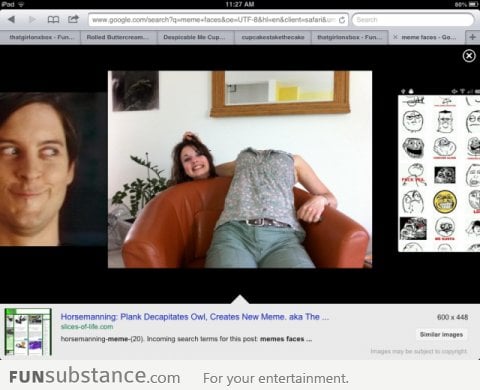Image resolution: width=480 pixels, height=390 pixels.
Task: Close the meme faces tab
Action: coord(395,37)
